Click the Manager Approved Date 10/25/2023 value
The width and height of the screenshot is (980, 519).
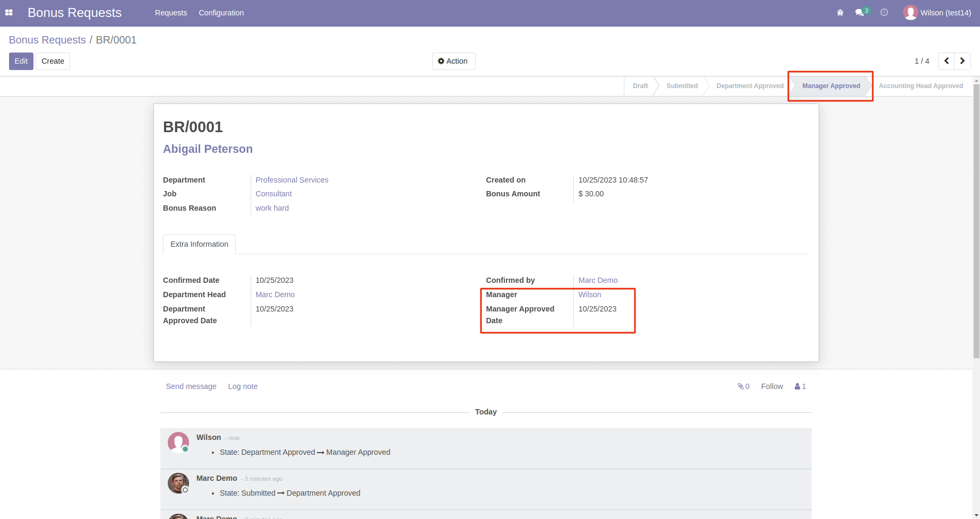pyautogui.click(x=597, y=309)
